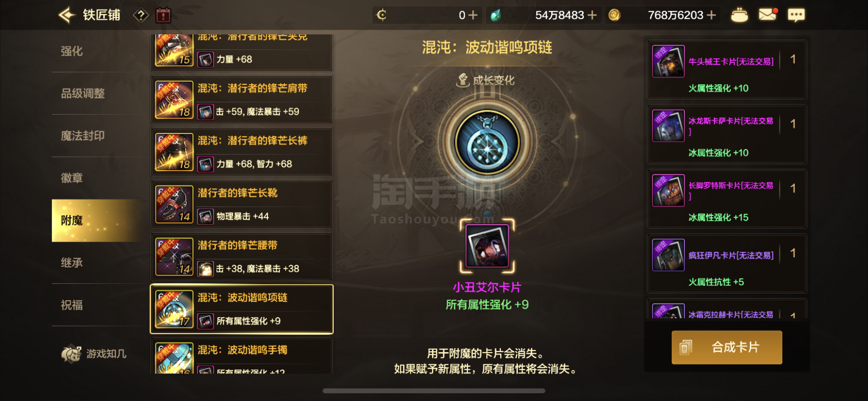868x401 pixels.
Task: Open the mail envelope icon
Action: (x=768, y=15)
